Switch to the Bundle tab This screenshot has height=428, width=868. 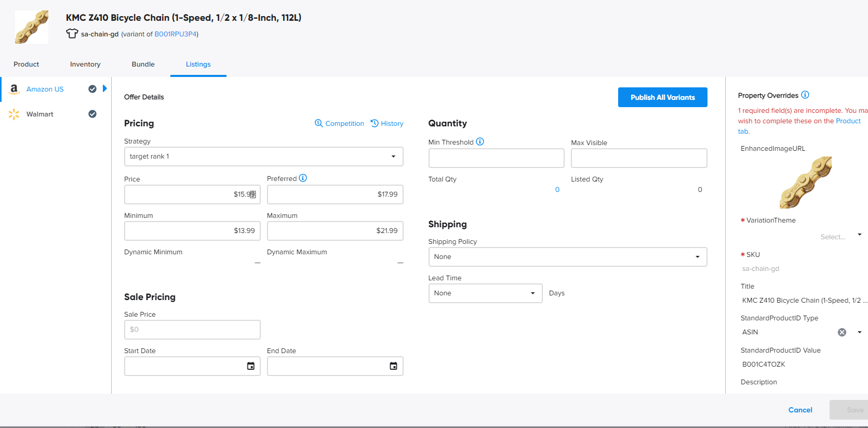(143, 64)
